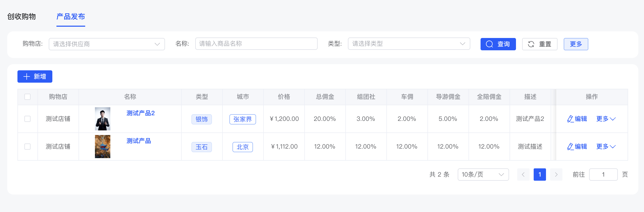
Task: Click the 查询 search button
Action: point(498,44)
